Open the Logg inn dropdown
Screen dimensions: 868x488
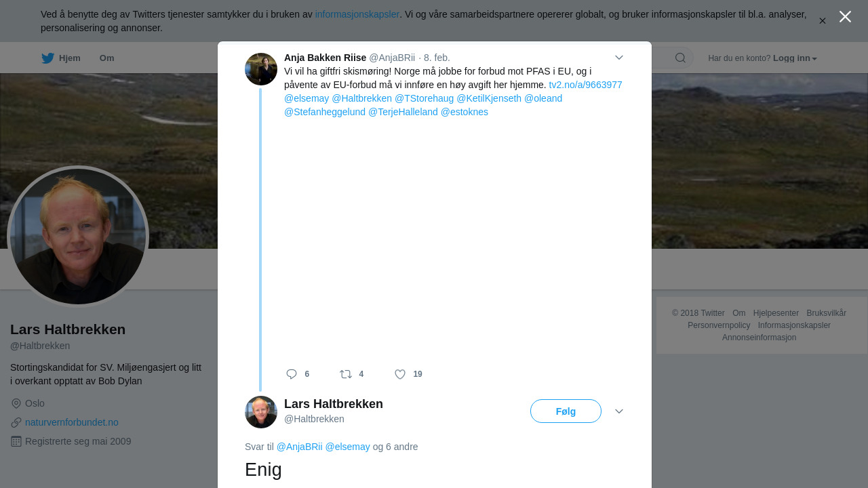[x=795, y=58]
